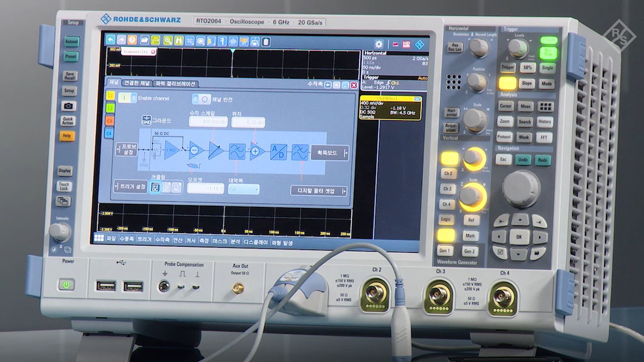Click the open file folder icon
Viewport: 644px width, 362px height.
click(144, 40)
